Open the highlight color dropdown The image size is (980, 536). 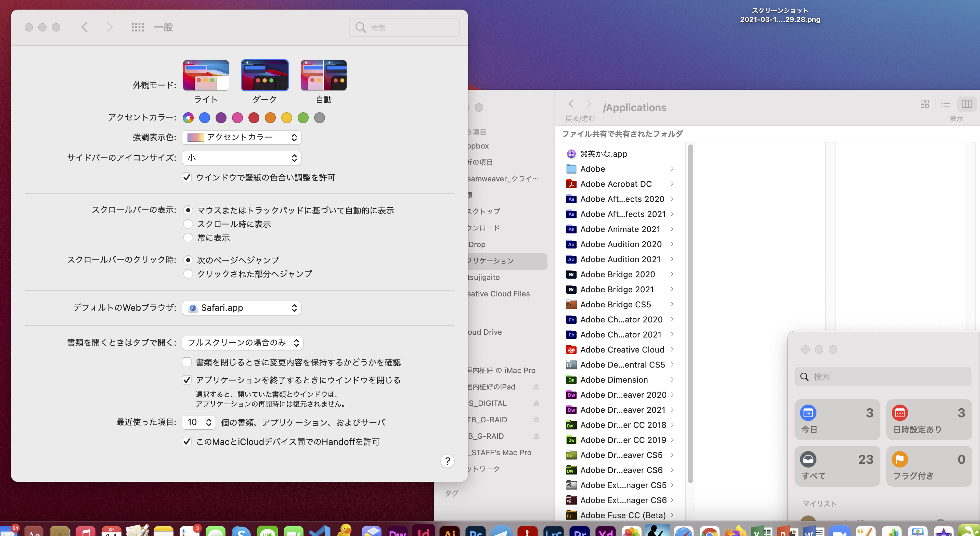241,137
